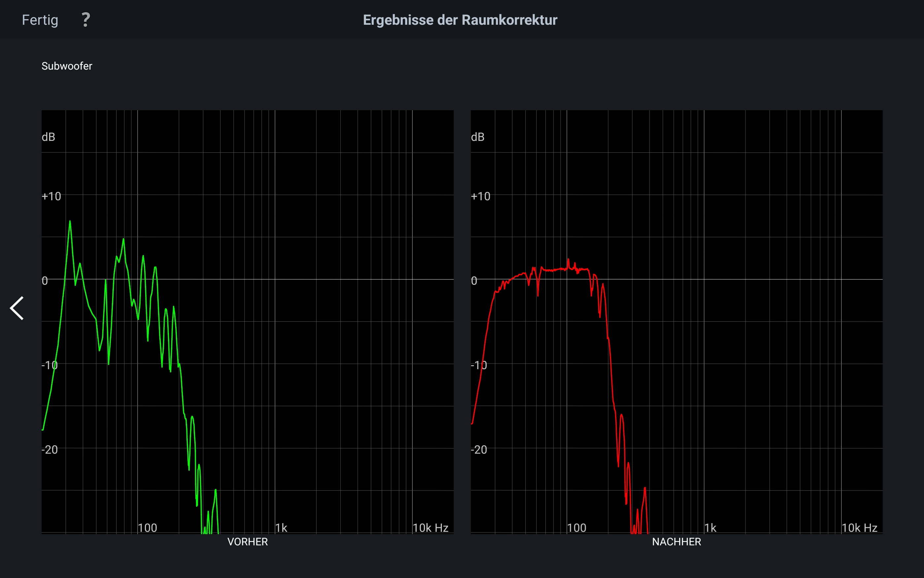Click the 1k frequency label in VORHER graph
The image size is (924, 578).
point(281,528)
